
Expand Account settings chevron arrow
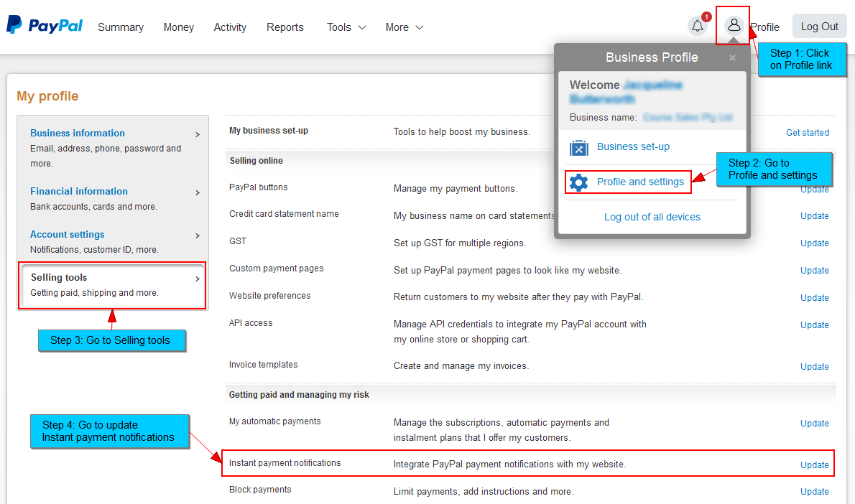pos(198,236)
